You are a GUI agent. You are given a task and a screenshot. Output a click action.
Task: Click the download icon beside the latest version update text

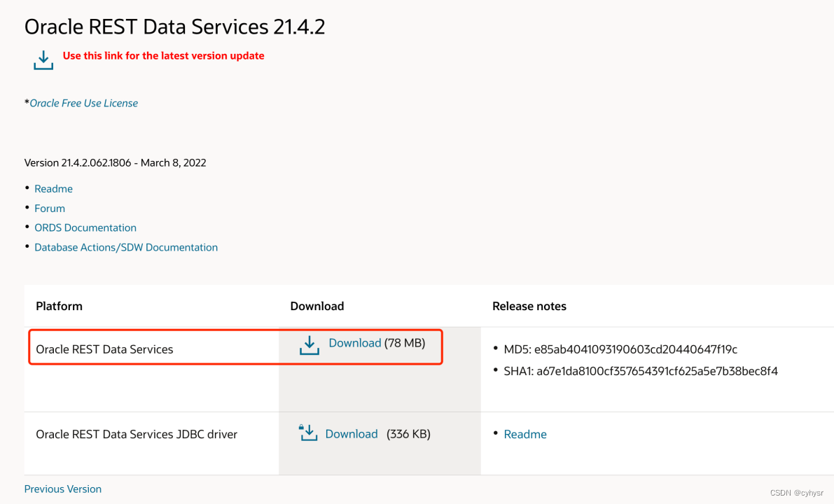[x=43, y=60]
